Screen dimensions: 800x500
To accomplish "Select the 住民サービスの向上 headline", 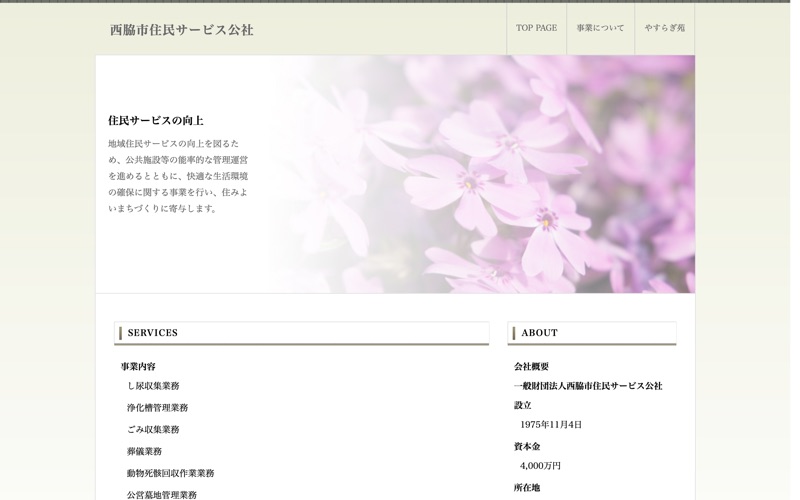I will [156, 121].
